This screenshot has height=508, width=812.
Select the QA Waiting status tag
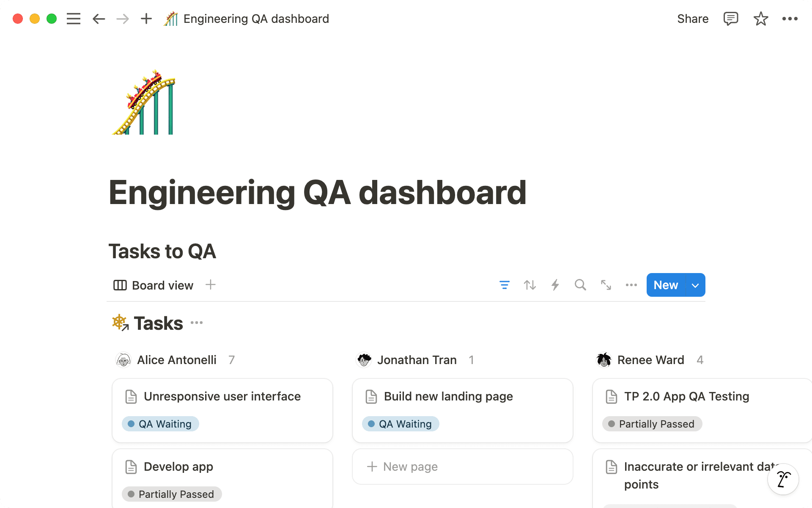click(x=160, y=424)
